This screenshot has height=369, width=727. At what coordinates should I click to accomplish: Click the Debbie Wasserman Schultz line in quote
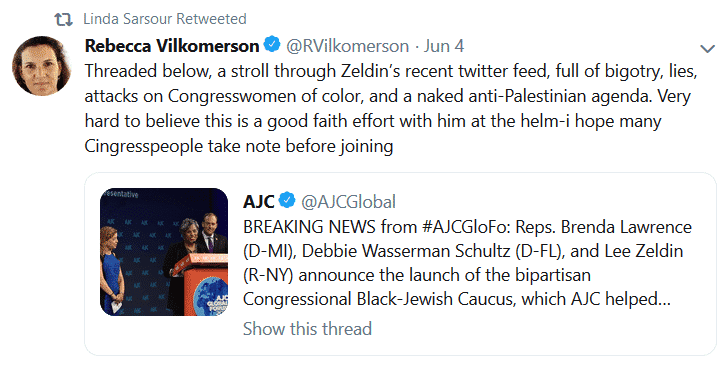[463, 251]
